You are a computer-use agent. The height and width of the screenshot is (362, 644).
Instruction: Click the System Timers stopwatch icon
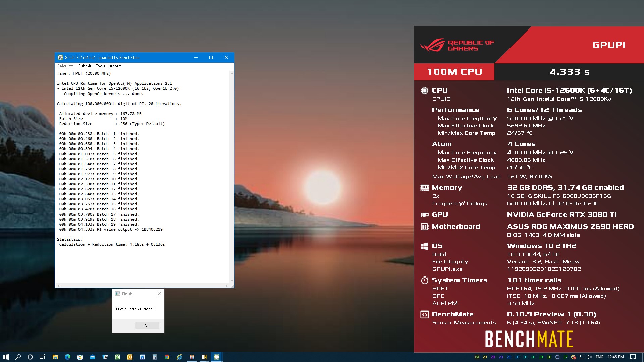pyautogui.click(x=424, y=280)
